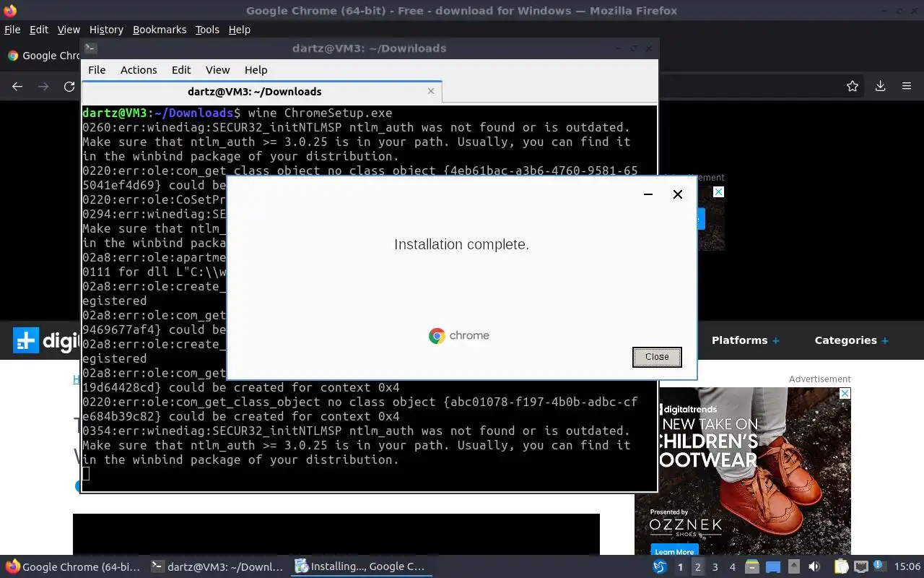Open network connection tray icon
This screenshot has width=924, height=578.
[860, 567]
